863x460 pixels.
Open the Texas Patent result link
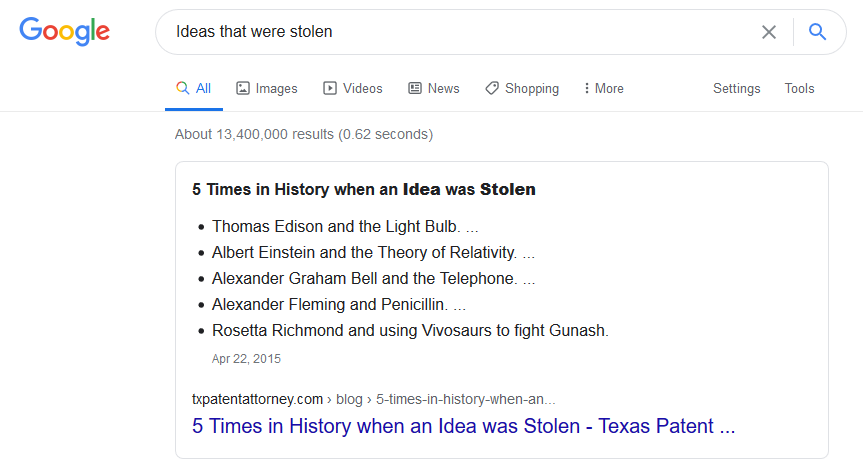463,426
